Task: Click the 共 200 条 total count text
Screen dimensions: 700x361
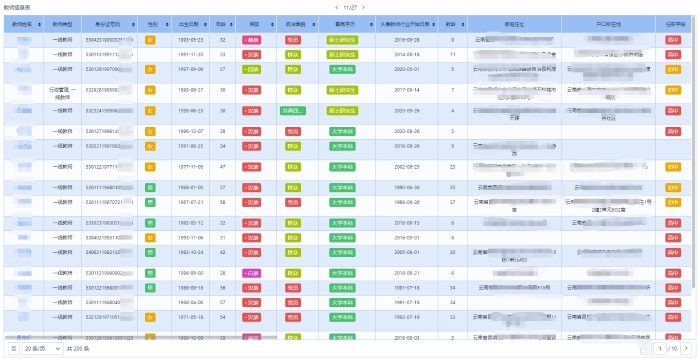Action: pos(78,348)
